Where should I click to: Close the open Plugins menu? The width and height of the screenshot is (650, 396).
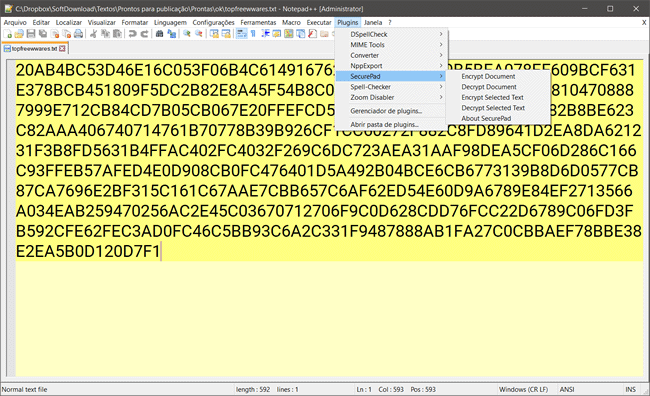pyautogui.click(x=347, y=22)
